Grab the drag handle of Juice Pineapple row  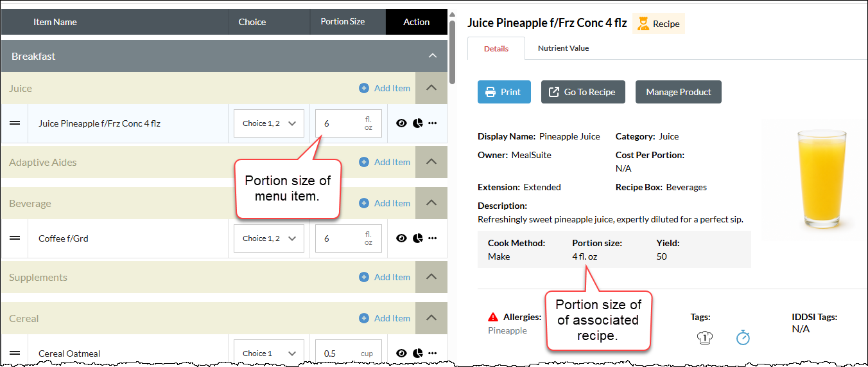pyautogui.click(x=15, y=123)
